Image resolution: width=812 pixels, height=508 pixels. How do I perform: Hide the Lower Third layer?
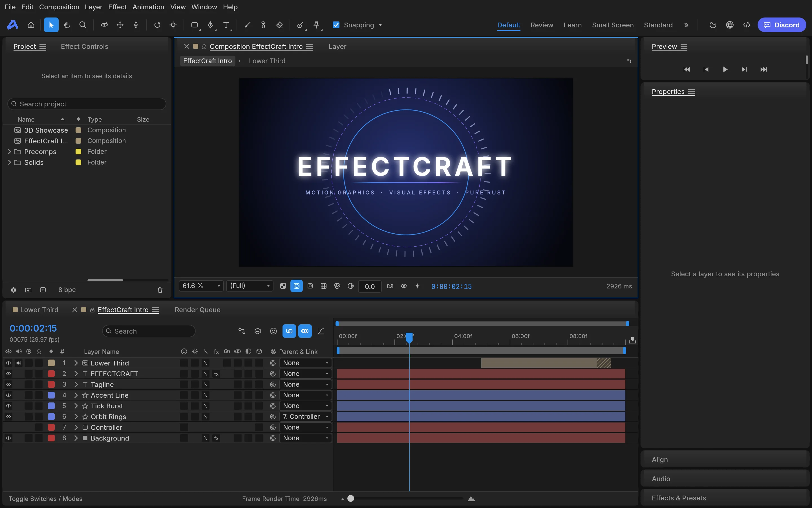[8, 363]
